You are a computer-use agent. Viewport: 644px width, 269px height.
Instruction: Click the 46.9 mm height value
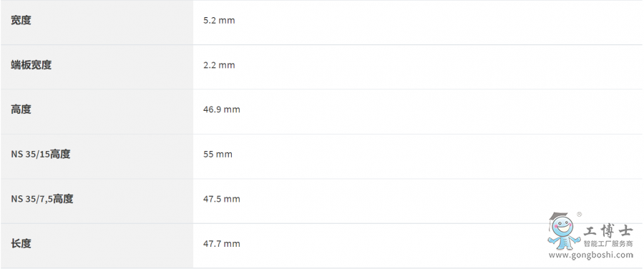point(221,109)
